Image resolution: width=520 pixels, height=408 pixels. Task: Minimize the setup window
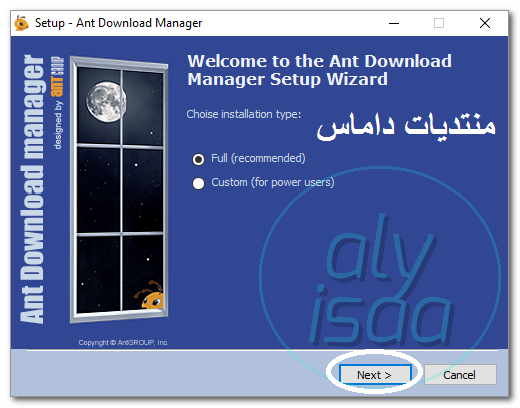pyautogui.click(x=394, y=23)
